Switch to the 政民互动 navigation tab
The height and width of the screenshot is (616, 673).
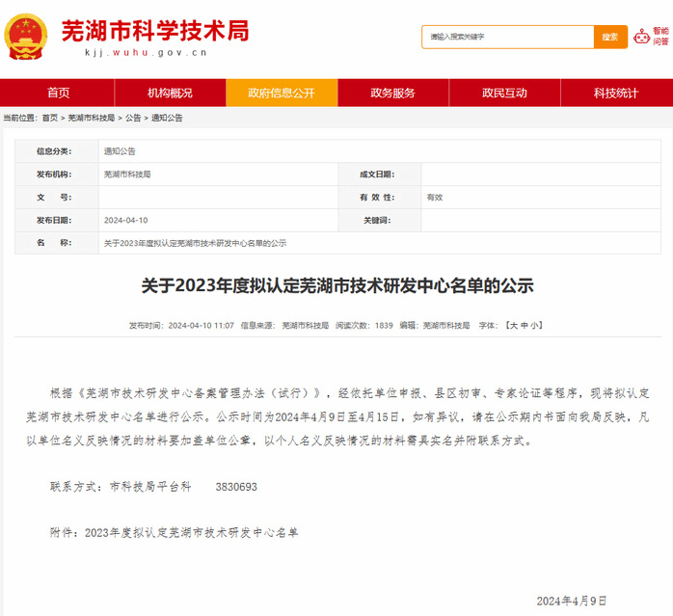pos(504,93)
